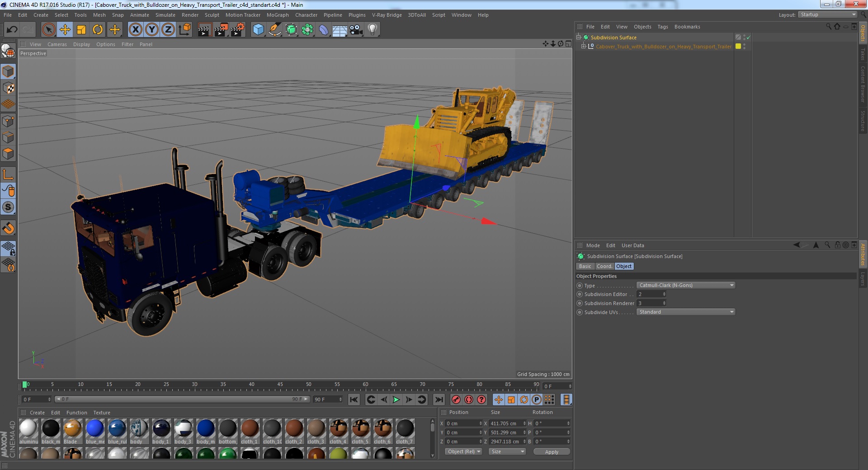
Task: Switch to Texture mode
Action: point(8,88)
